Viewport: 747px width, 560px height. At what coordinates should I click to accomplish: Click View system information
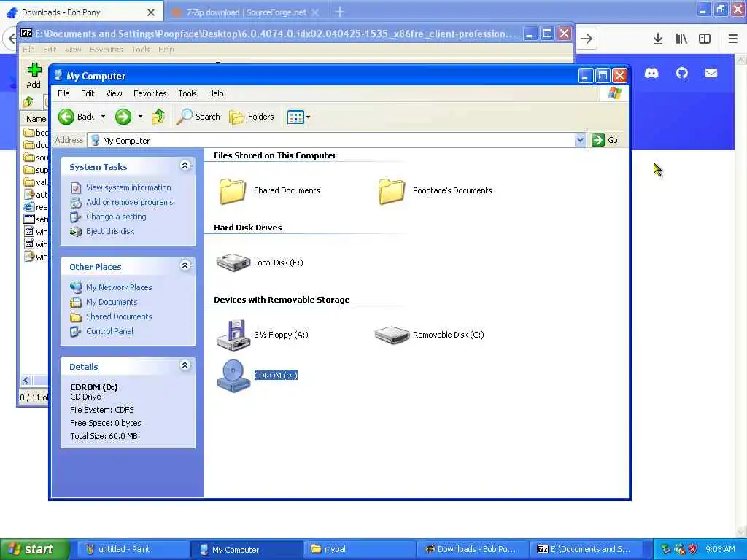128,187
